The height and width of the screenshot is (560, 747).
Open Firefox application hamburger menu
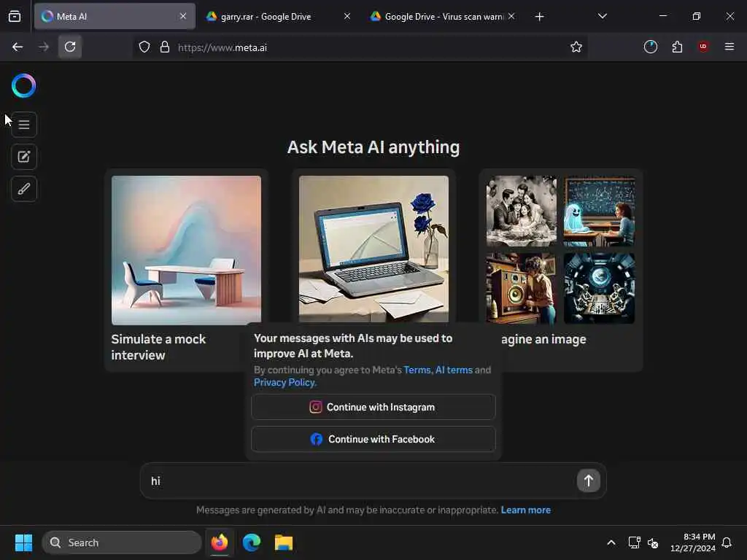coord(729,47)
